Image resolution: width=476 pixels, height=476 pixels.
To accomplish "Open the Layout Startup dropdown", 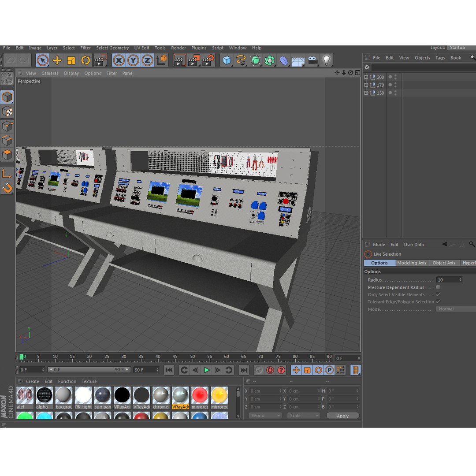I will click(461, 48).
